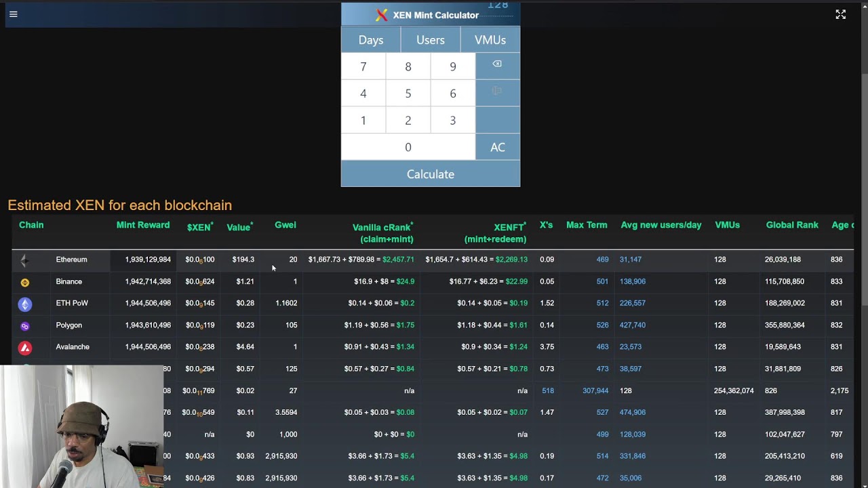Click the Binance chain icon
This screenshot has width=868, height=488.
pos(25,283)
